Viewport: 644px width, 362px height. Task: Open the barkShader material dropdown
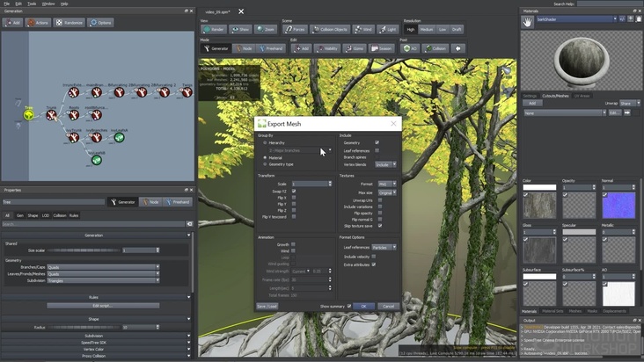tap(576, 18)
